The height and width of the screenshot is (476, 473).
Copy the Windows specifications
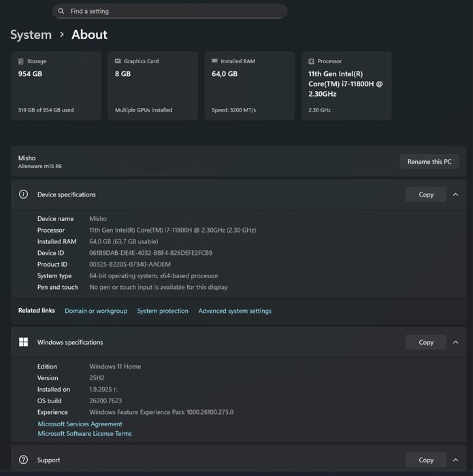coord(426,343)
